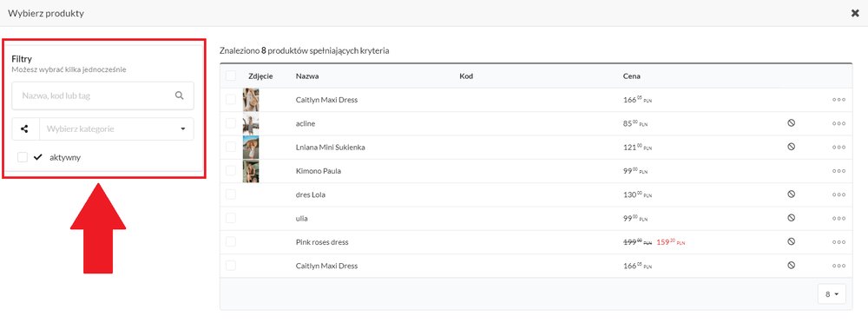Check the box for Caitlyn Maxi Dress without photo

231,266
